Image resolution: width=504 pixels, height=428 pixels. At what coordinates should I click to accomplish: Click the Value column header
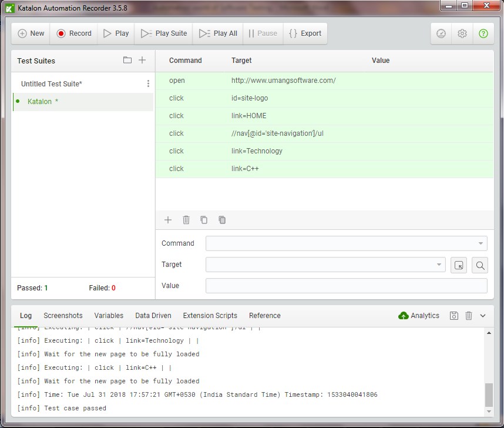pos(381,61)
